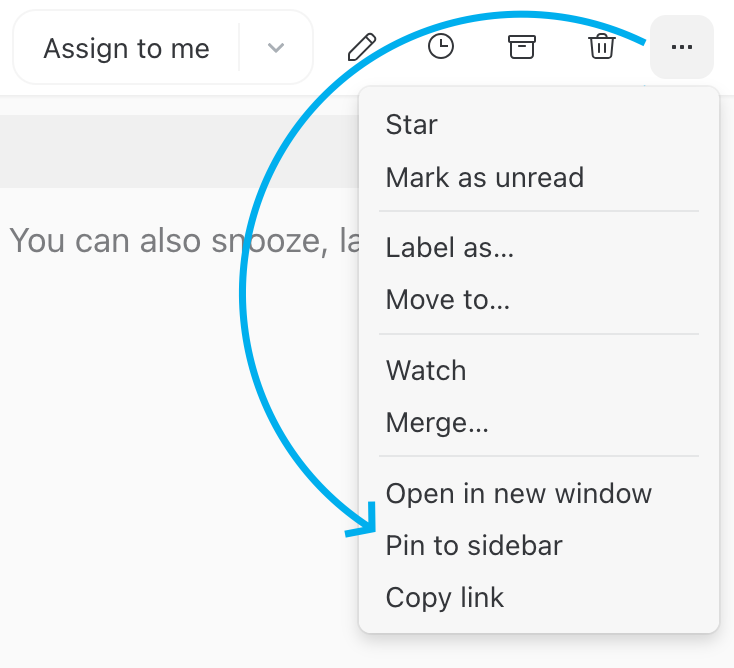Choose Mark as unread

pyautogui.click(x=485, y=178)
